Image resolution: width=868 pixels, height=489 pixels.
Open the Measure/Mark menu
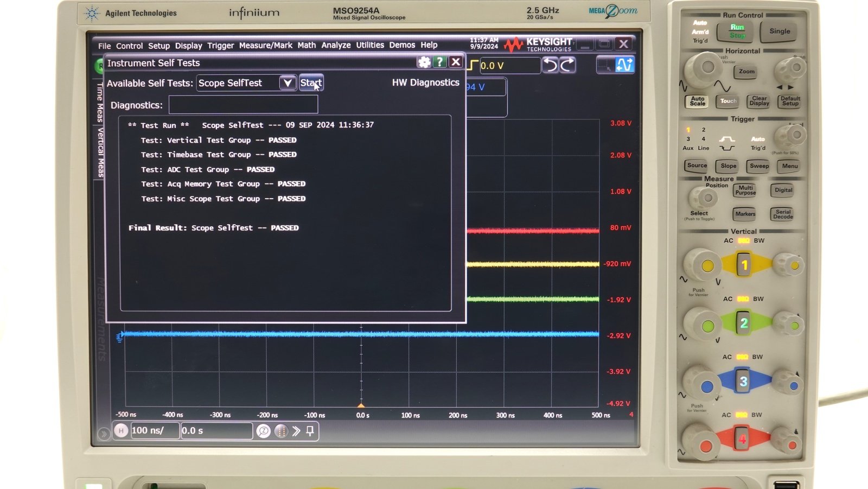265,45
